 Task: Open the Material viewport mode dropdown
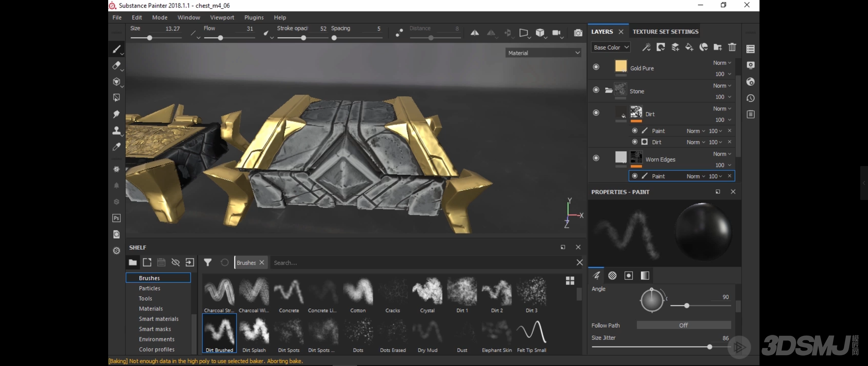tap(543, 53)
